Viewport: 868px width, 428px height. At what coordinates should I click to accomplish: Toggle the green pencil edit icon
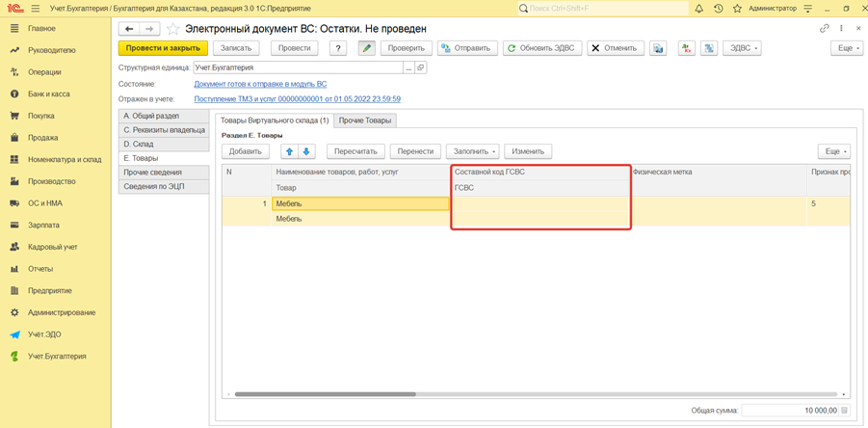click(x=367, y=48)
